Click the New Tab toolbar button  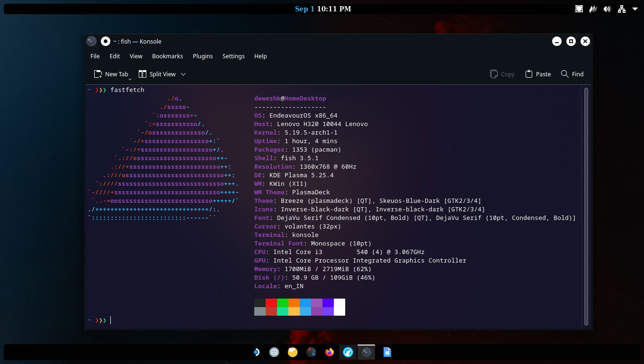pyautogui.click(x=111, y=74)
